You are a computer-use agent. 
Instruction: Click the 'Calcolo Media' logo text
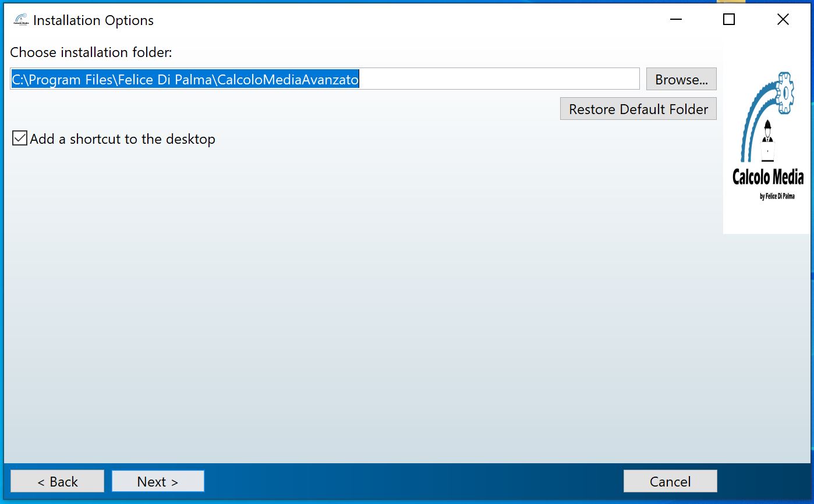[x=768, y=177]
